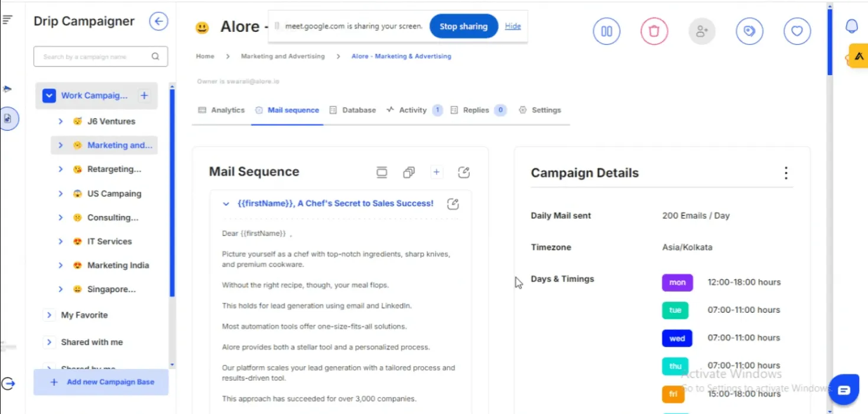Open the hamburger menu icon at far left
The height and width of the screenshot is (414, 868).
(x=7, y=20)
